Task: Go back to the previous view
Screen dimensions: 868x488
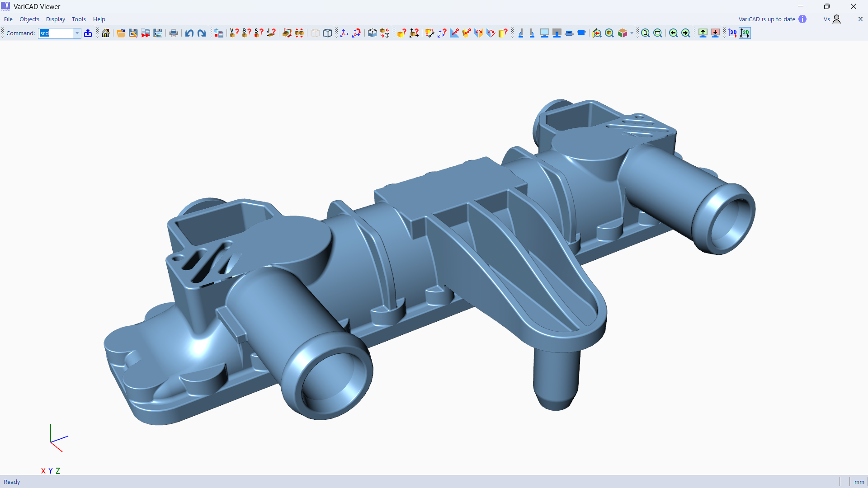Action: point(674,33)
